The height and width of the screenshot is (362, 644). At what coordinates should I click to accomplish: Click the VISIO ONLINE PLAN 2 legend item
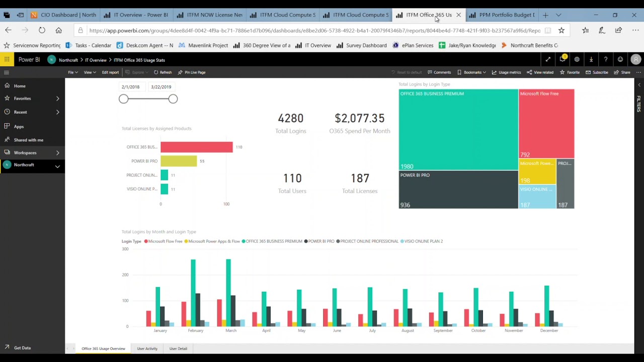[x=422, y=241]
